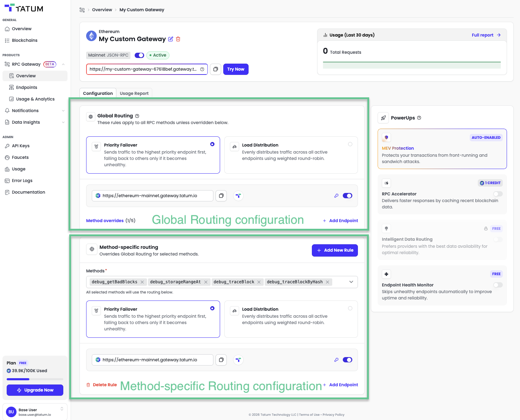The image size is (520, 420).
Task: Open the Base User account menu
Action: click(x=35, y=412)
